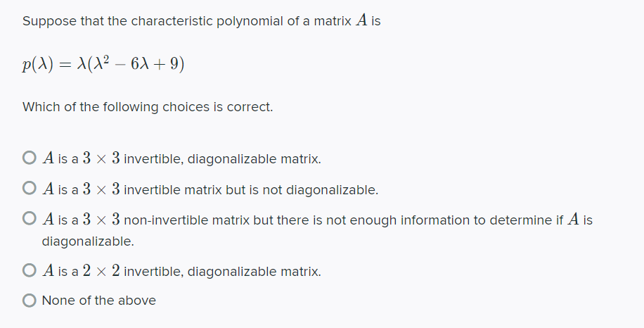Click the wrapped word 'diagonalizable.' under third option
644x328 pixels.
pos(88,241)
